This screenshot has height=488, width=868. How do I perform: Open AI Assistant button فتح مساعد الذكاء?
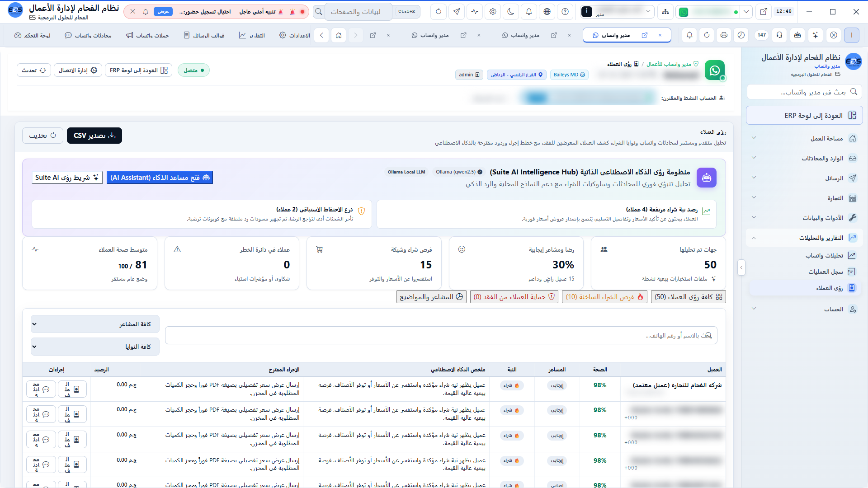pos(160,178)
